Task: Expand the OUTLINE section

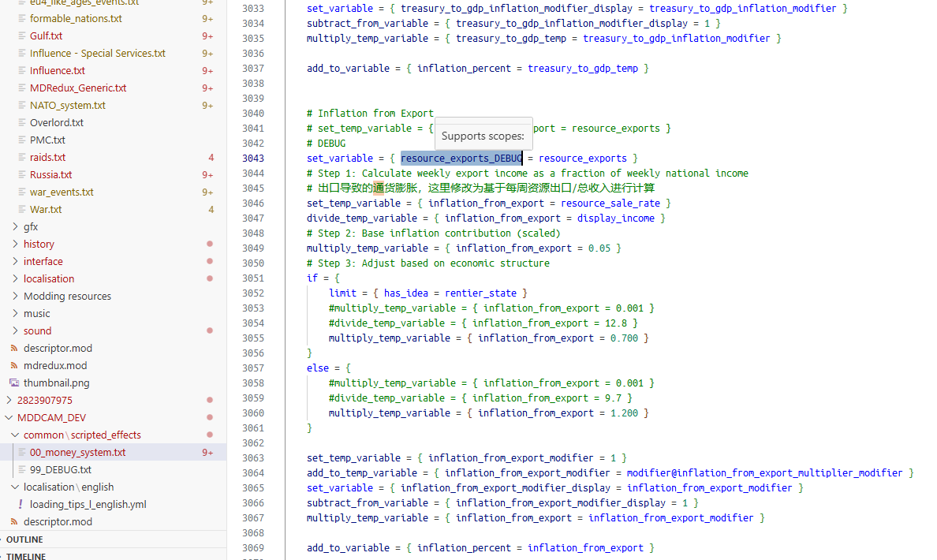Action: 24,539
